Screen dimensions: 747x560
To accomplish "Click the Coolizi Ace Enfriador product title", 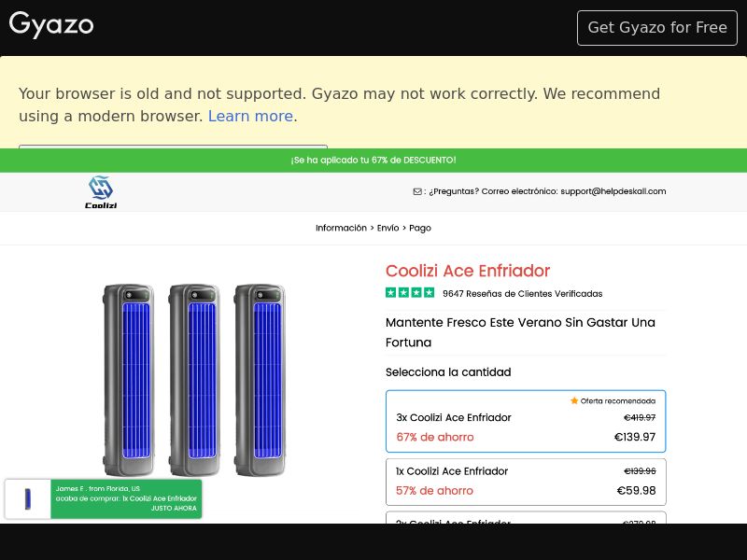I will (468, 271).
